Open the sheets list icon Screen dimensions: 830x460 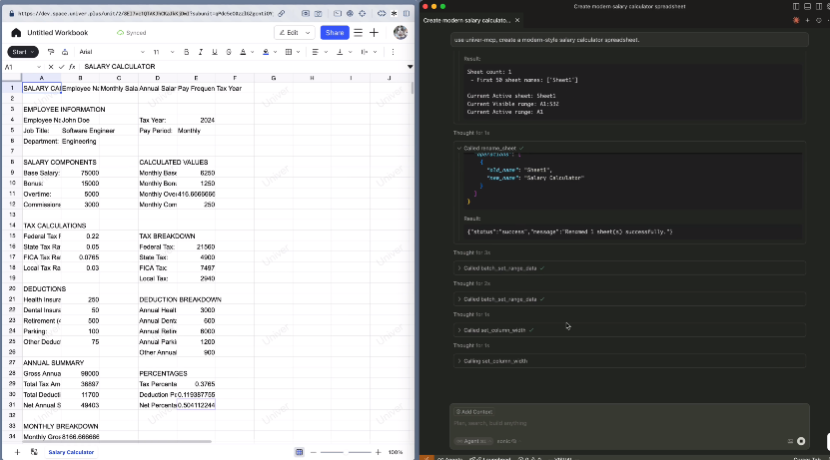point(34,452)
